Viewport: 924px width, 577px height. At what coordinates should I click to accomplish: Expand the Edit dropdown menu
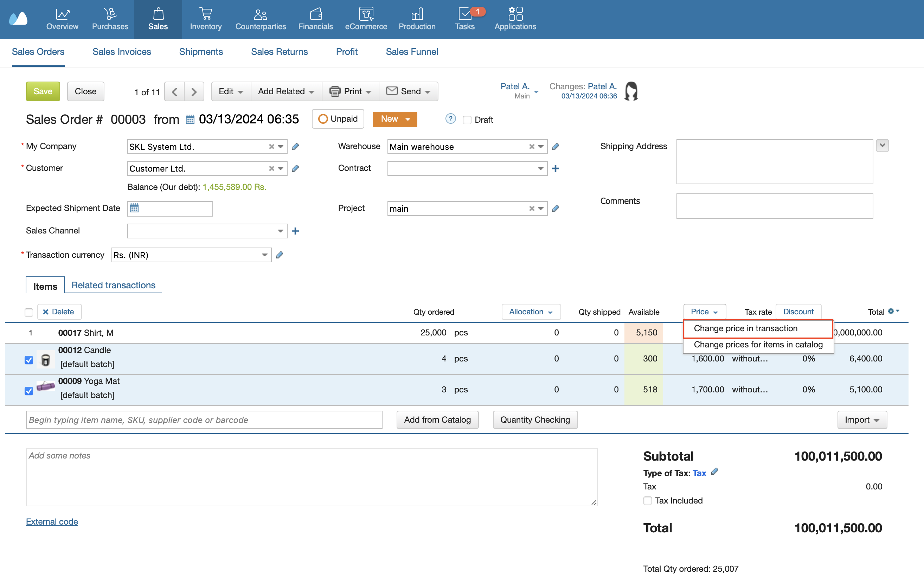tap(231, 91)
